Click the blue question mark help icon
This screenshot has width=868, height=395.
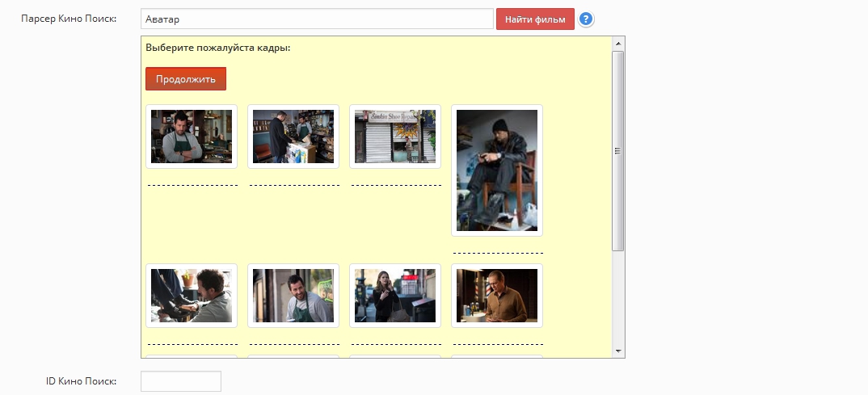(586, 19)
